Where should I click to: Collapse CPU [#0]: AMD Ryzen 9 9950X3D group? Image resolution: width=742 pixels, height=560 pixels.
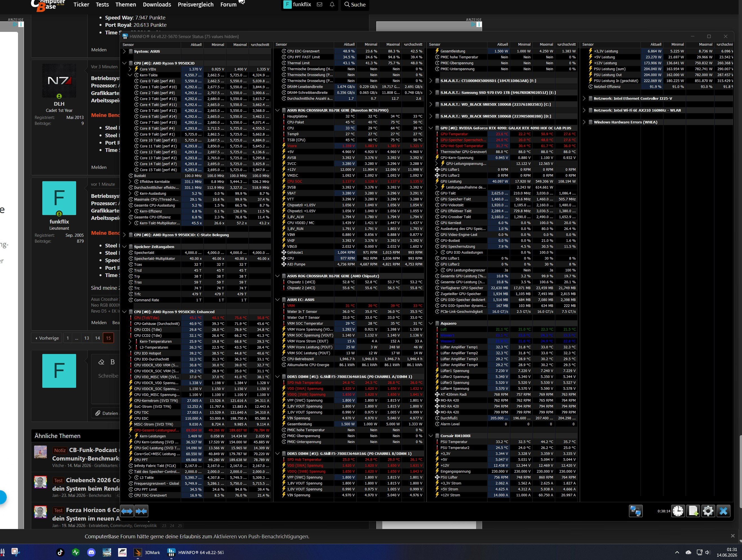[x=124, y=63]
